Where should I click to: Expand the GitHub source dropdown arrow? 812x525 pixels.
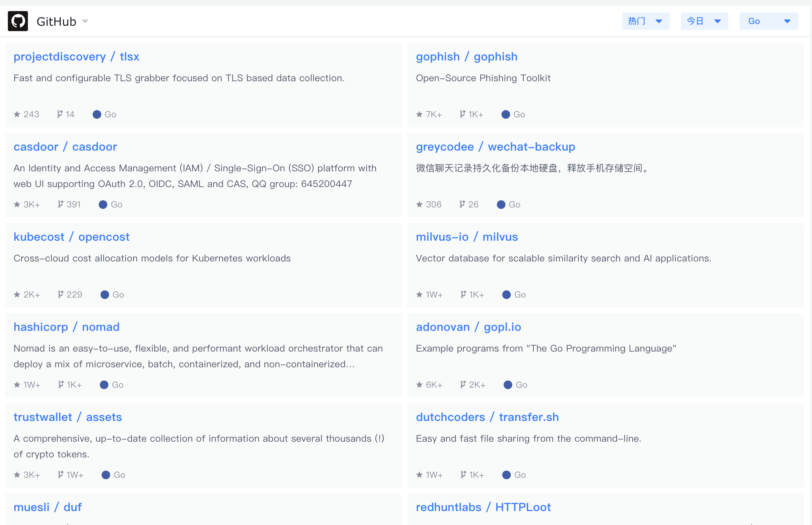click(x=85, y=21)
